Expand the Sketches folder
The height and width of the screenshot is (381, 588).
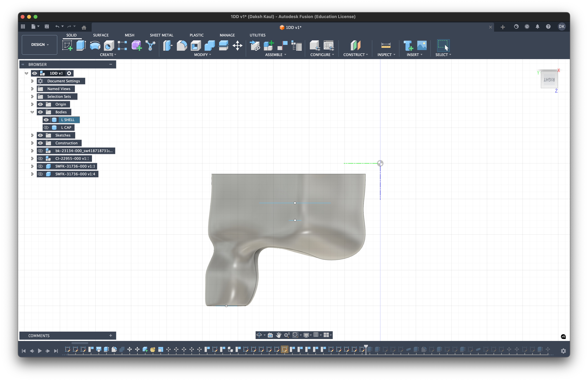tap(32, 135)
